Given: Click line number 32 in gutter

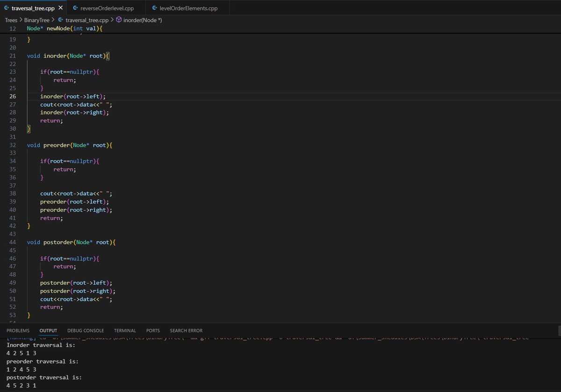Looking at the screenshot, I should pos(13,145).
